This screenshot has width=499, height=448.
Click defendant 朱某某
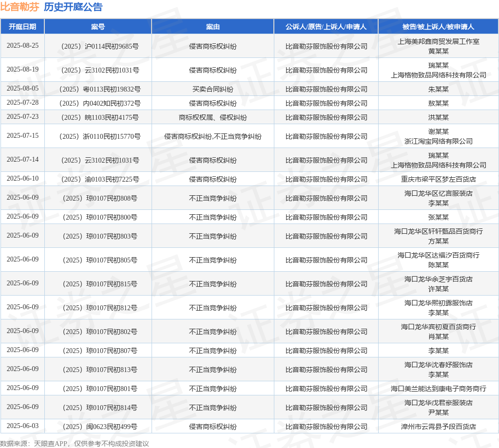tap(438, 89)
